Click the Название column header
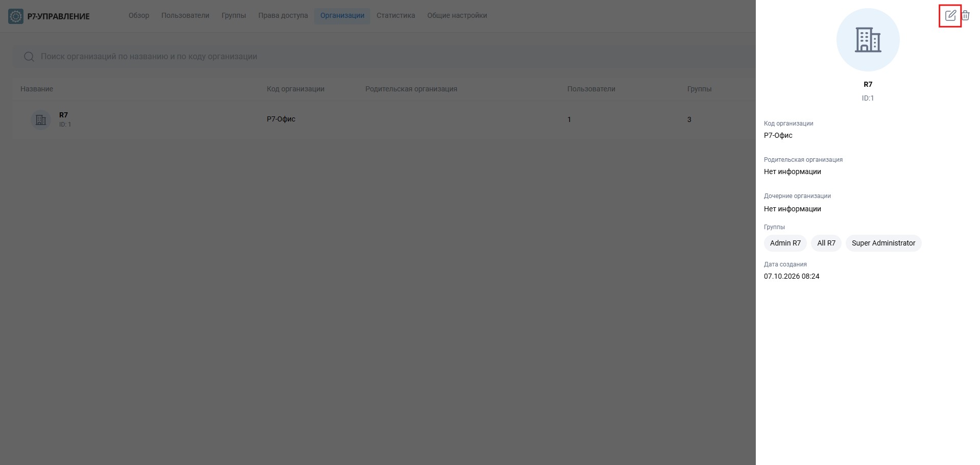The width and height of the screenshot is (980, 465). tap(37, 89)
